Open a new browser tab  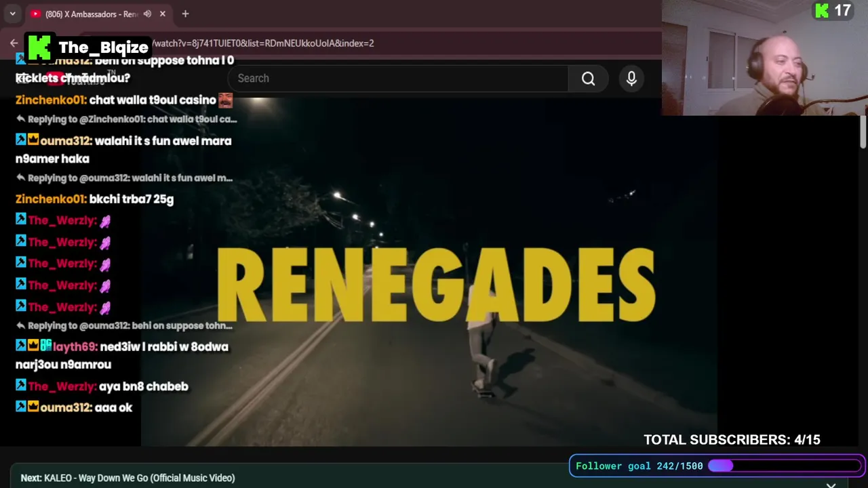185,14
